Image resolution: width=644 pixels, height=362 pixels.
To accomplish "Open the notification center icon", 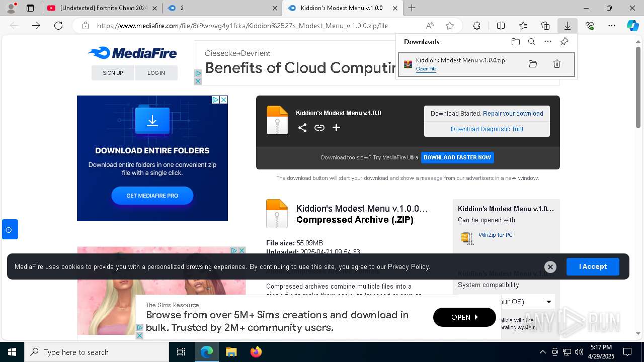I will tap(627, 352).
